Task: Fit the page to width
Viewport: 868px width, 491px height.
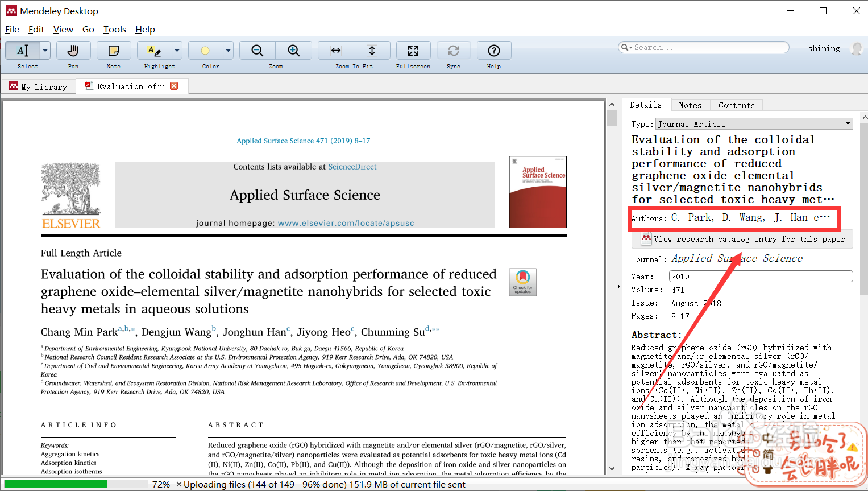Action: coord(336,51)
